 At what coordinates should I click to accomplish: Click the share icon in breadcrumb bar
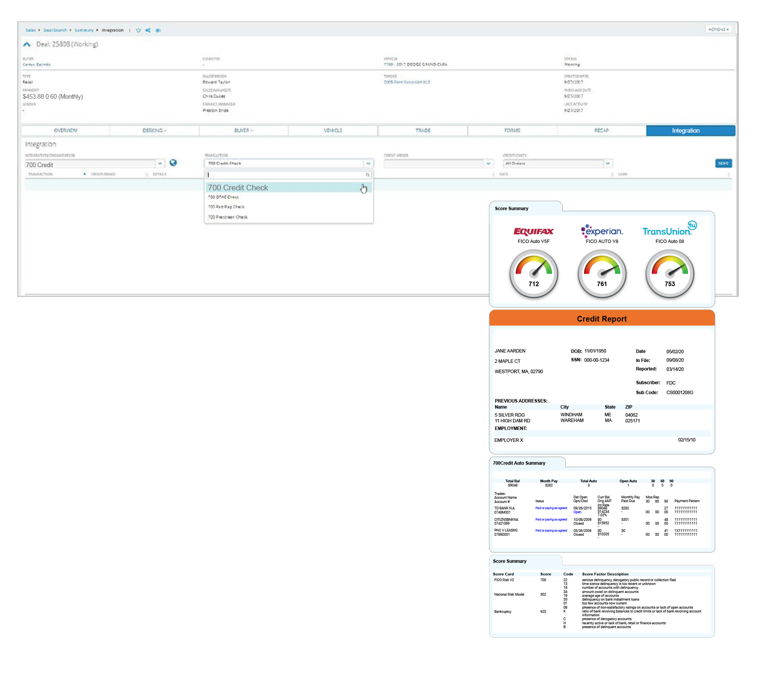tap(148, 30)
